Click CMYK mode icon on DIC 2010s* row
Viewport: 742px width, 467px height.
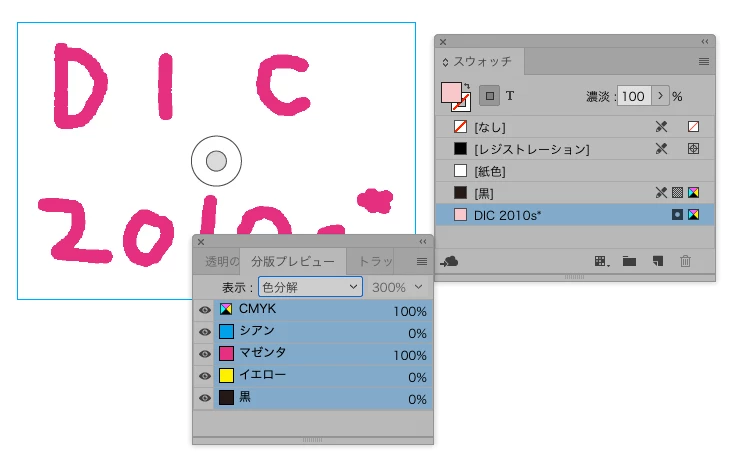pyautogui.click(x=693, y=215)
